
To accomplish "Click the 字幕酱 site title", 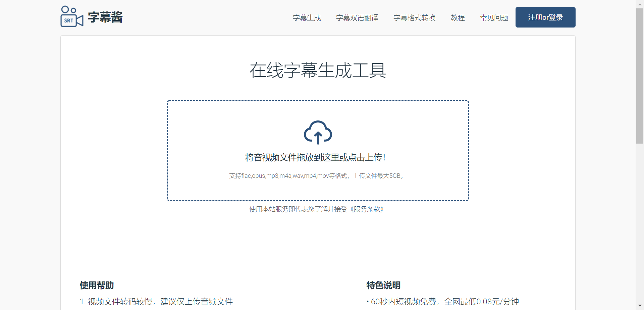I will click(x=105, y=17).
